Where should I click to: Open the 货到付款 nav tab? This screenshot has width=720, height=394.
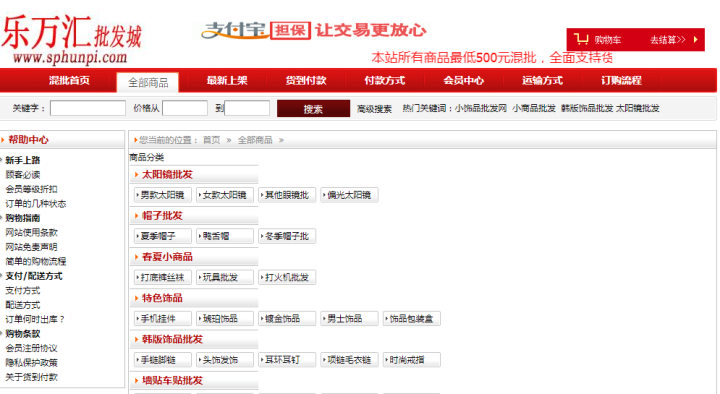pyautogui.click(x=306, y=81)
